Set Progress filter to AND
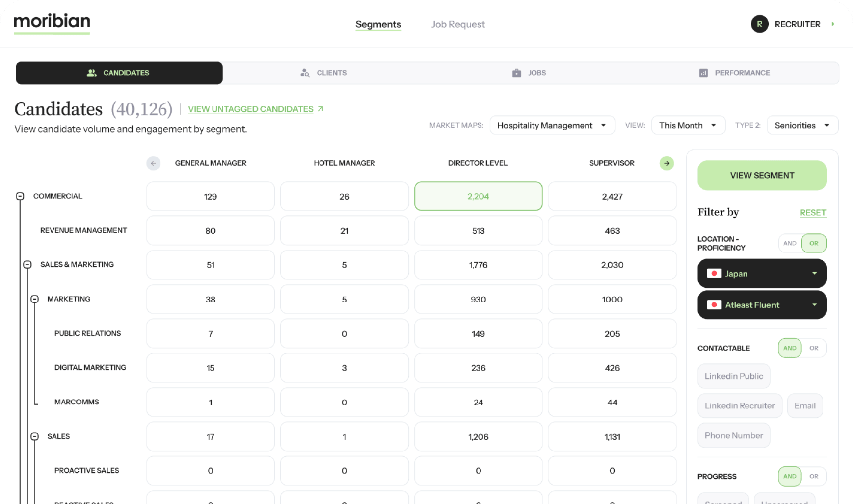Screen dimensions: 853x504 790,476
